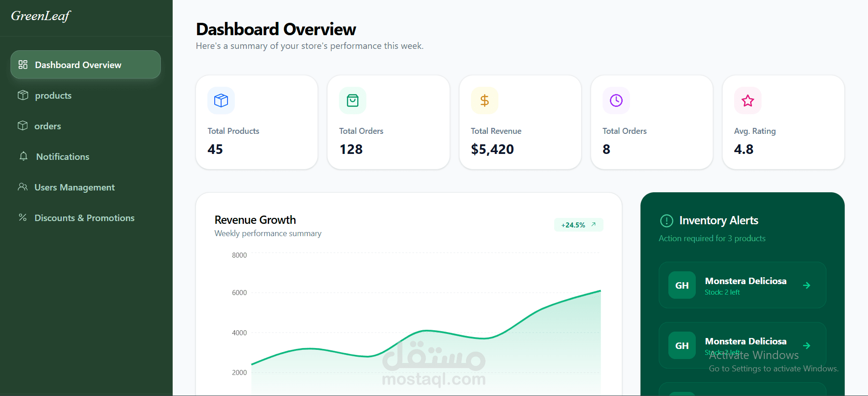Click the blue cube Total Products icon
Image resolution: width=868 pixels, height=396 pixels.
point(221,100)
